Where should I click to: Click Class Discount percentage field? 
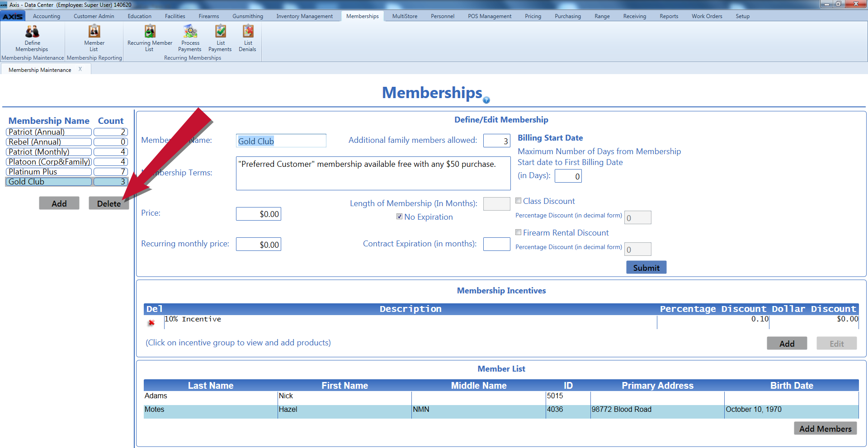click(637, 217)
